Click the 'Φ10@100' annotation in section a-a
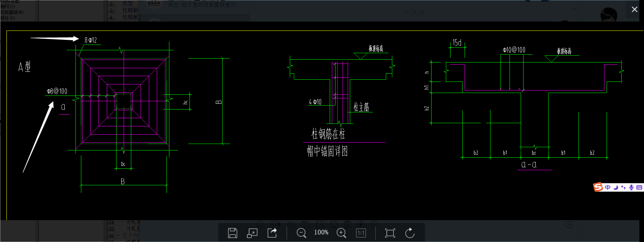 (x=514, y=50)
